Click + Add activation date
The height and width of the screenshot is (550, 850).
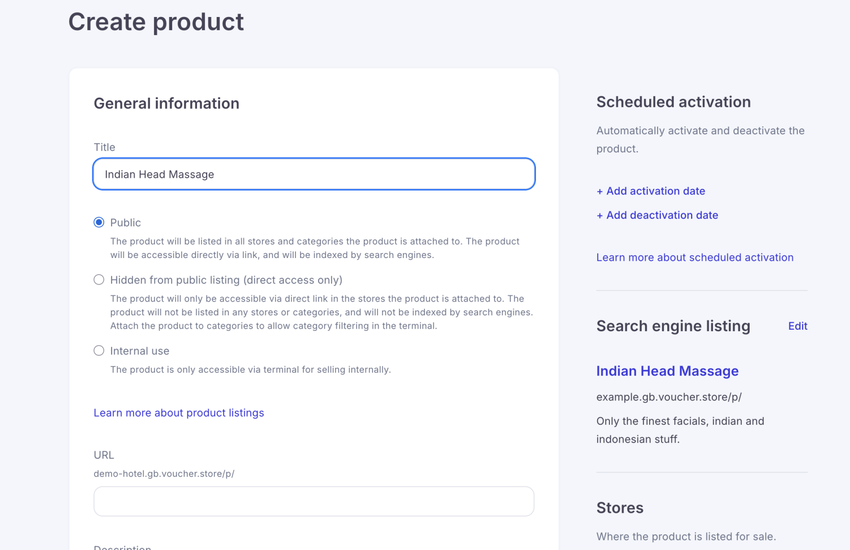click(x=650, y=191)
